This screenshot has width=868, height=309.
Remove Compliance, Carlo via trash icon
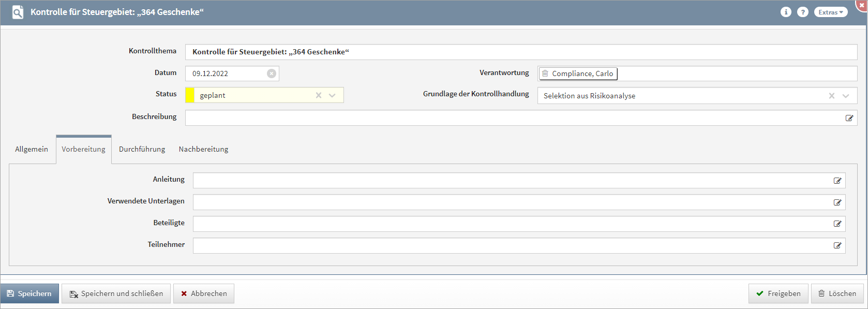(545, 73)
